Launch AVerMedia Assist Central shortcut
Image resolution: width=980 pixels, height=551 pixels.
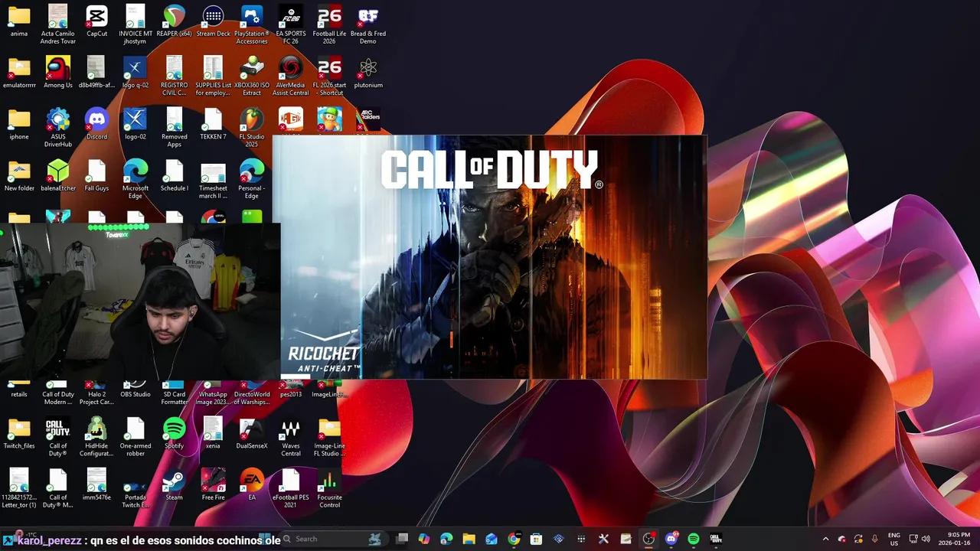[291, 76]
